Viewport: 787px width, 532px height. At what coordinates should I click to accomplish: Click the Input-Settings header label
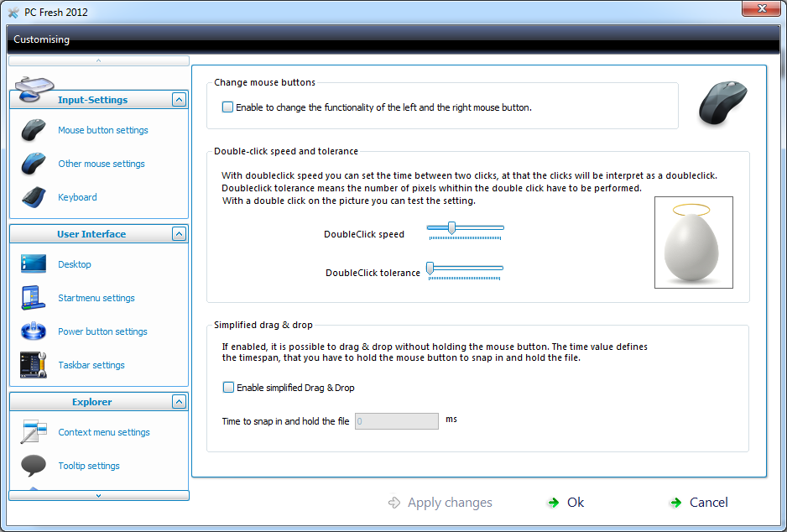tap(92, 100)
